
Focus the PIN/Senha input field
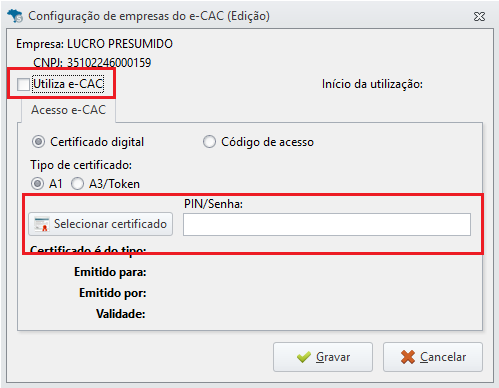327,225
